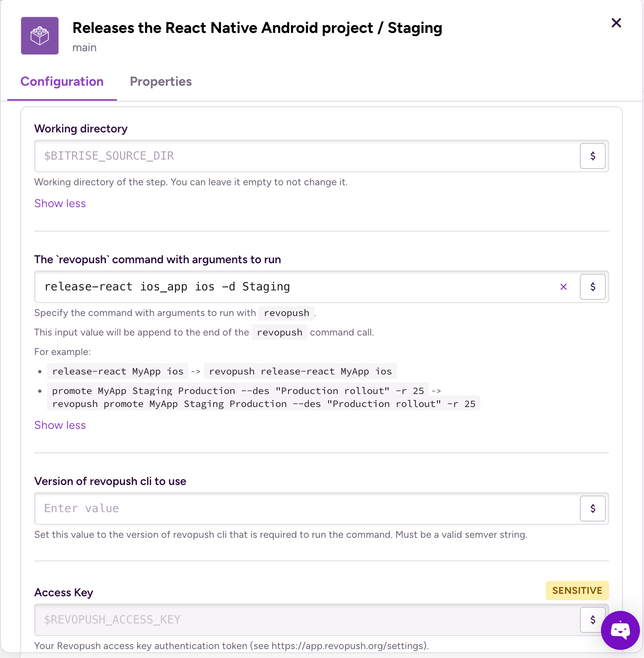Viewport: 644px width, 658px height.
Task: Open the chat support widget
Action: point(620,630)
